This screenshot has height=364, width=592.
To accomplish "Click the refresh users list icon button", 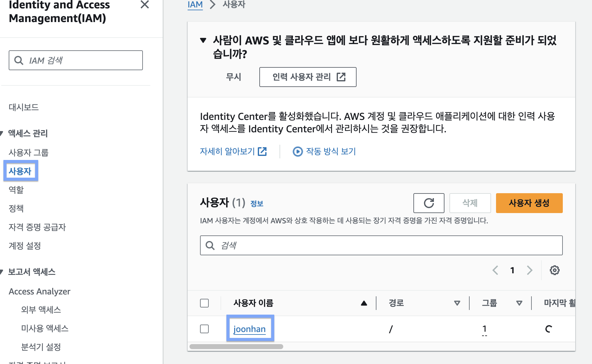I will point(429,203).
